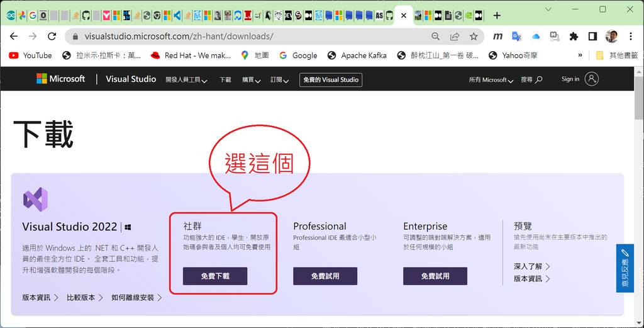Open the 意見反應 feedback side tab

pyautogui.click(x=625, y=268)
